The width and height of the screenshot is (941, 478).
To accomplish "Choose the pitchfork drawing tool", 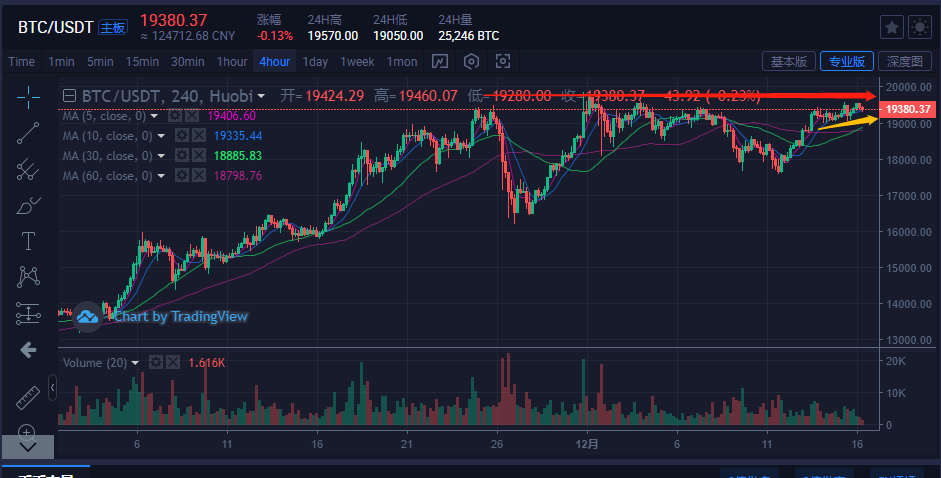I will click(x=28, y=169).
